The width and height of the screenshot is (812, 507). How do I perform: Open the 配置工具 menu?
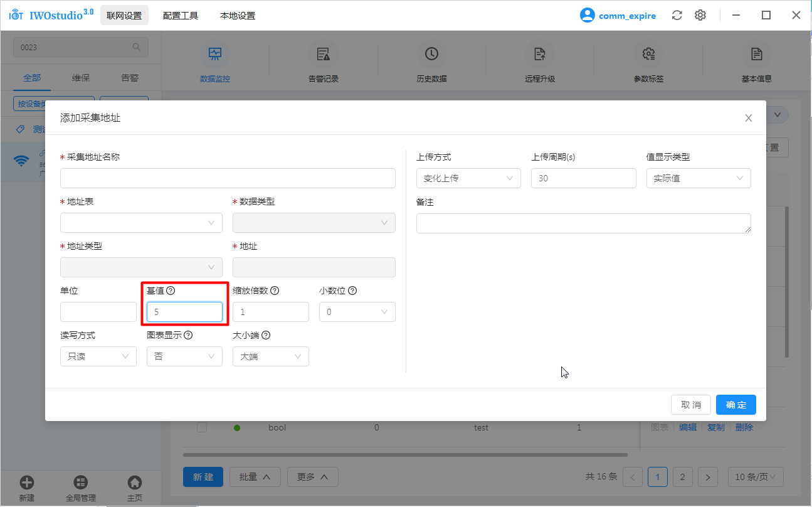click(x=181, y=16)
